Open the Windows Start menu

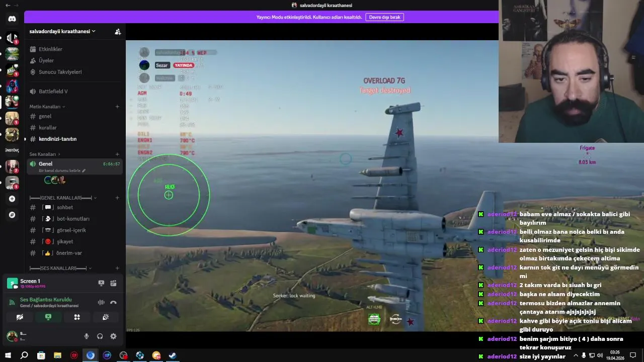[8, 355]
